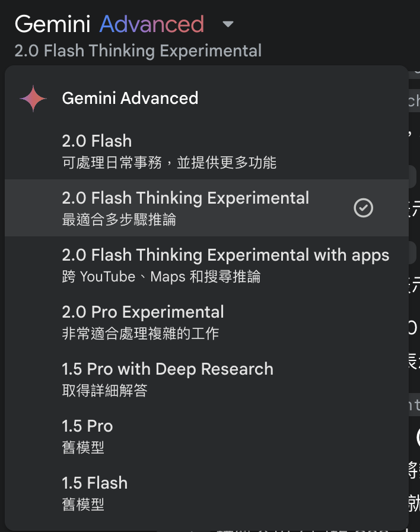420x532 pixels.
Task: Select the 2.0 Flash model
Action: point(97,141)
